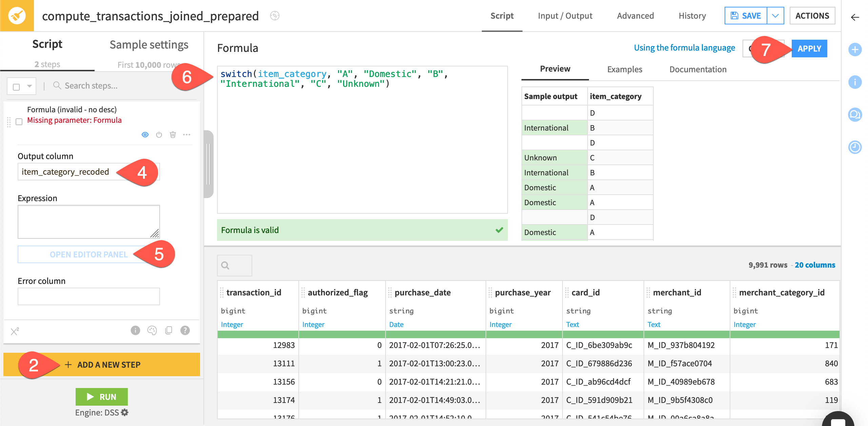Click the search field above the data table
The height and width of the screenshot is (426, 868).
pyautogui.click(x=234, y=265)
